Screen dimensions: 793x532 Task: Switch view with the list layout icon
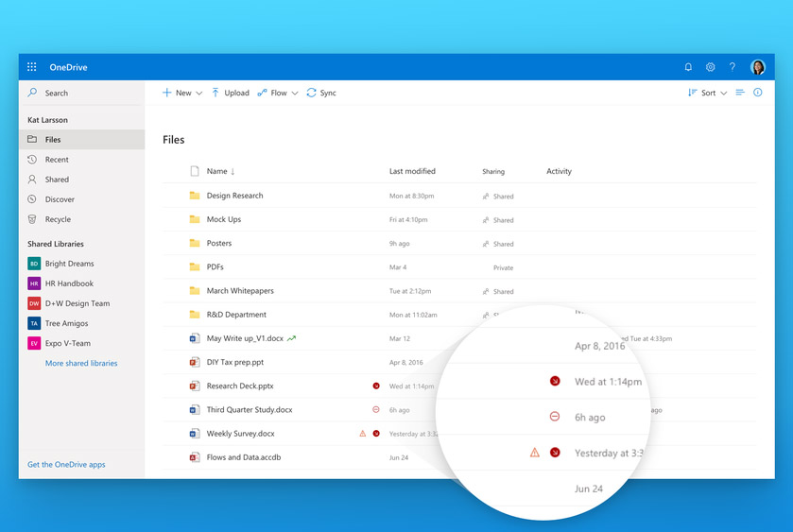pyautogui.click(x=740, y=93)
